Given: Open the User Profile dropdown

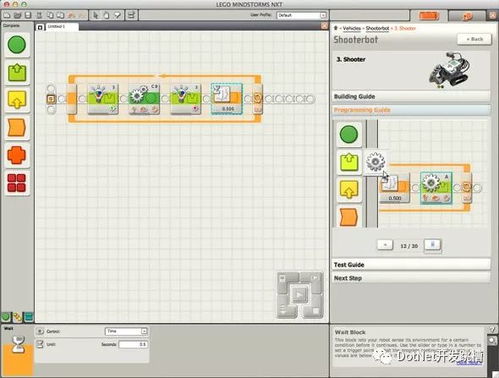Looking at the screenshot, I should point(301,15).
